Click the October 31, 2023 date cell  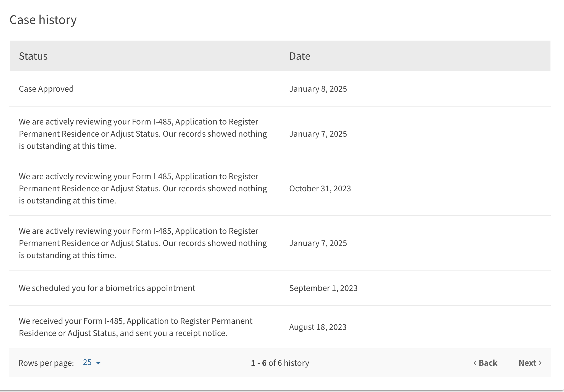[320, 189]
